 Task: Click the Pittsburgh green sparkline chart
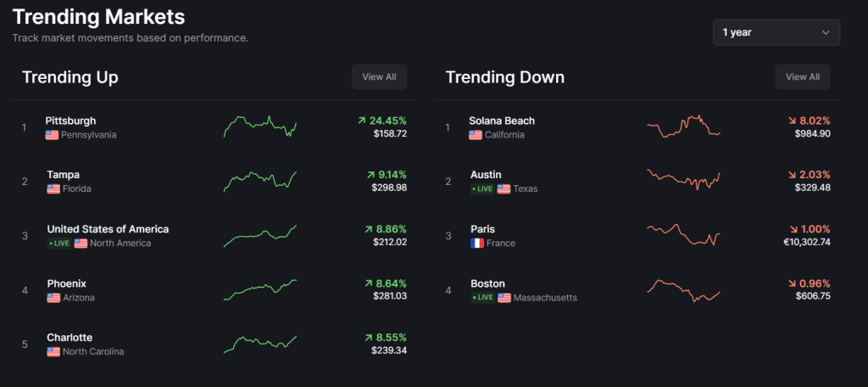click(x=260, y=126)
